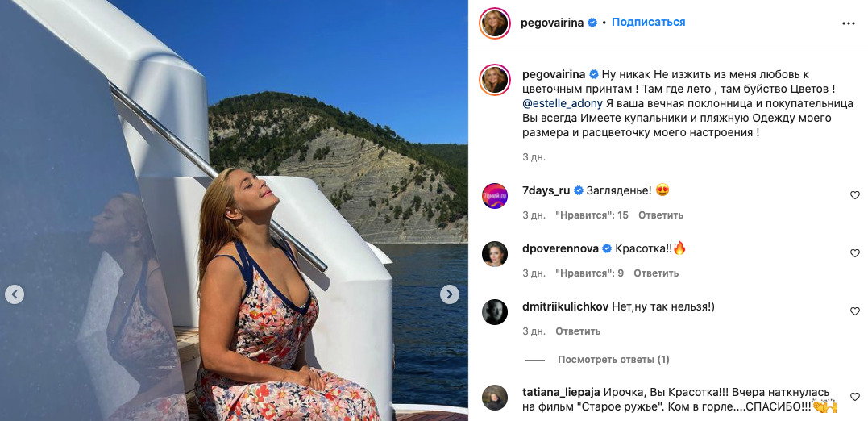Go to the next photo in carousel
This screenshot has height=421, width=868.
450,294
